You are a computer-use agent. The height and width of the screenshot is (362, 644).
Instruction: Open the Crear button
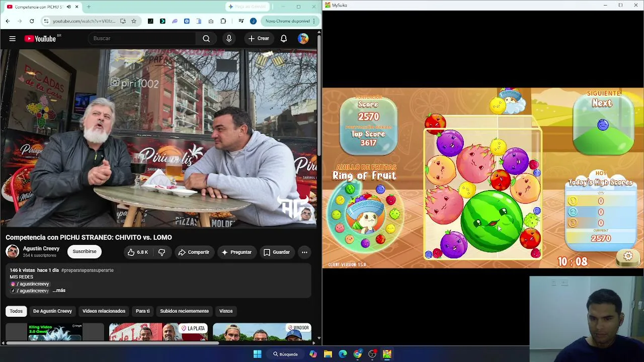point(259,39)
